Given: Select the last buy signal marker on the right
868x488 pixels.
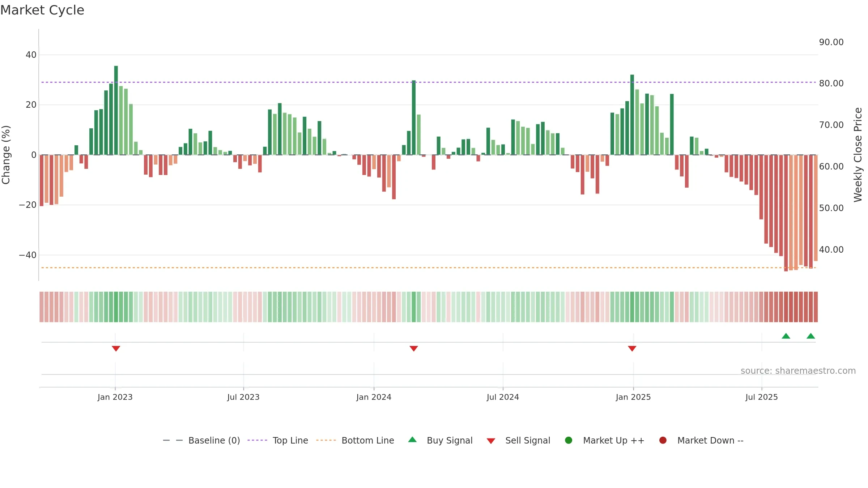Looking at the screenshot, I should tap(811, 336).
